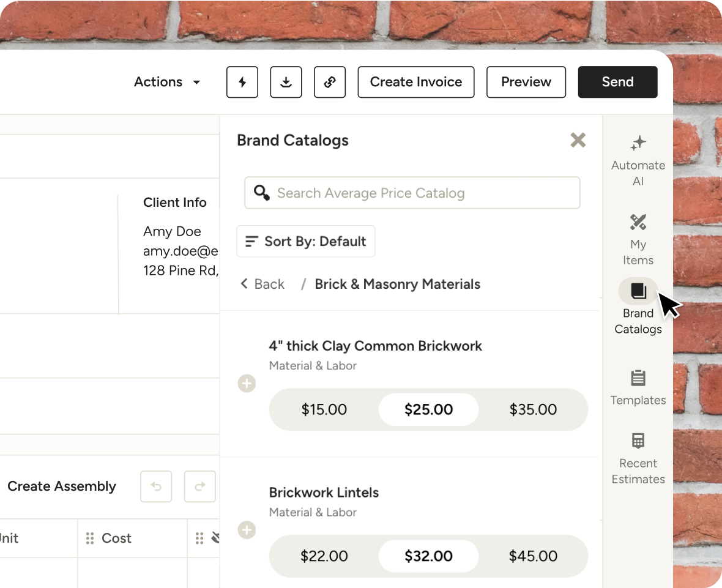Expand the Actions dropdown menu
Viewport: 722px width, 588px height.
167,82
